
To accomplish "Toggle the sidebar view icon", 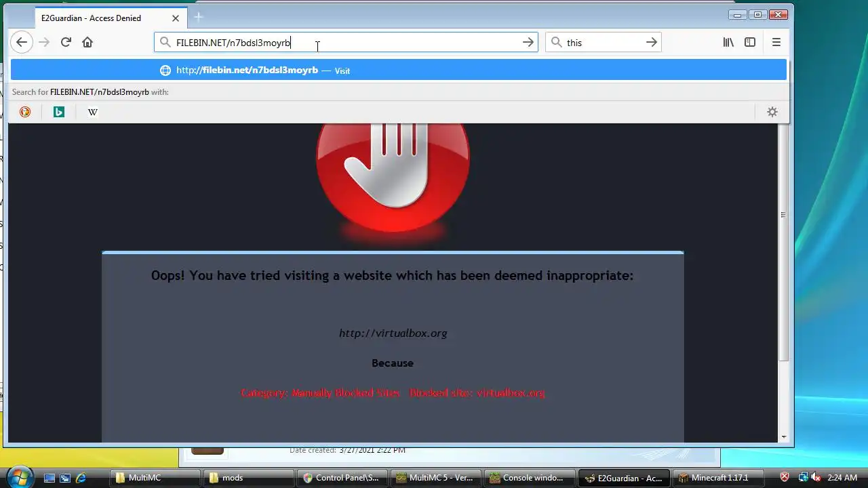I will [x=750, y=42].
